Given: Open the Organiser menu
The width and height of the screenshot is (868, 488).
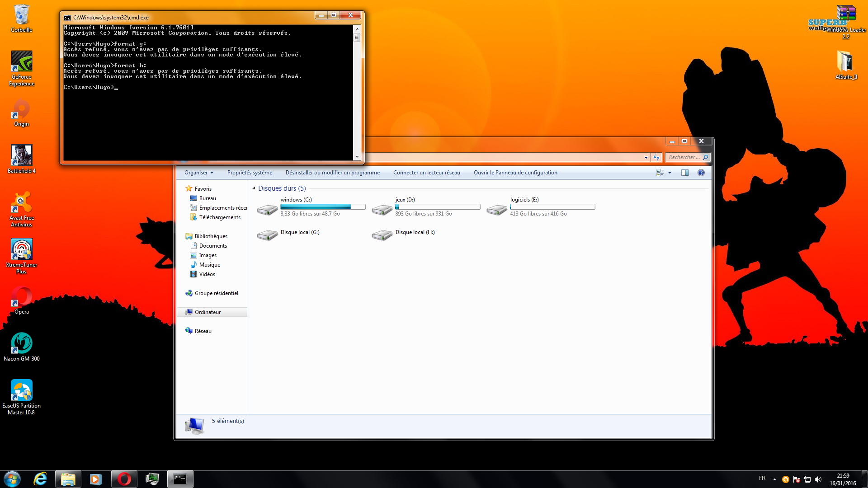Looking at the screenshot, I should (x=198, y=173).
